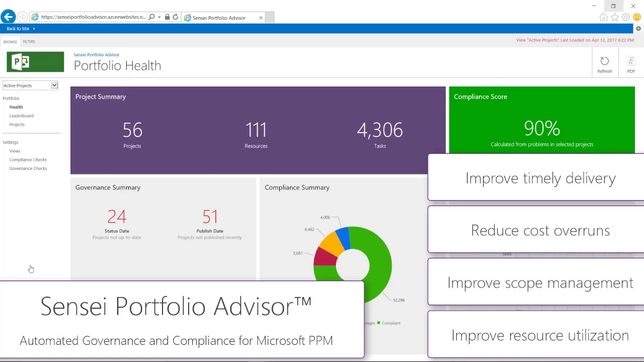Export dashboard with the PDF icon
Viewport: 644px width, 362px height.
[630, 64]
